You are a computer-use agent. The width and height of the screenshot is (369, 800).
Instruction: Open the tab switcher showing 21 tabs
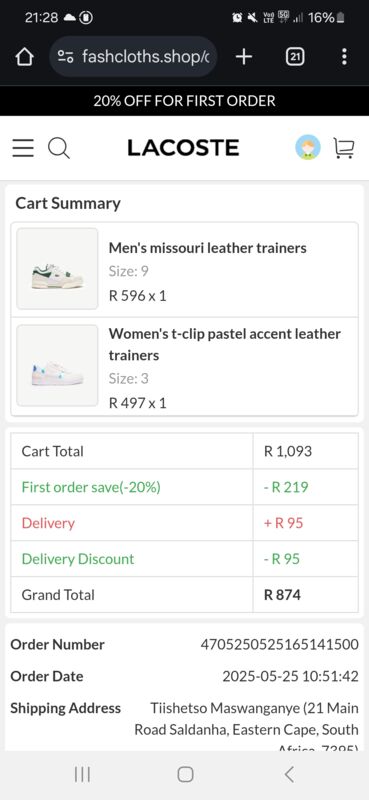pyautogui.click(x=294, y=57)
